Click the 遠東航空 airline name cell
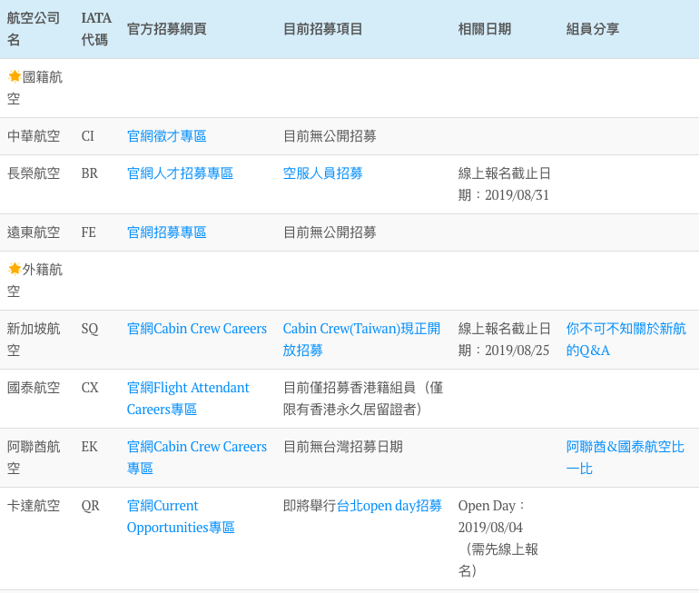 pos(34,232)
